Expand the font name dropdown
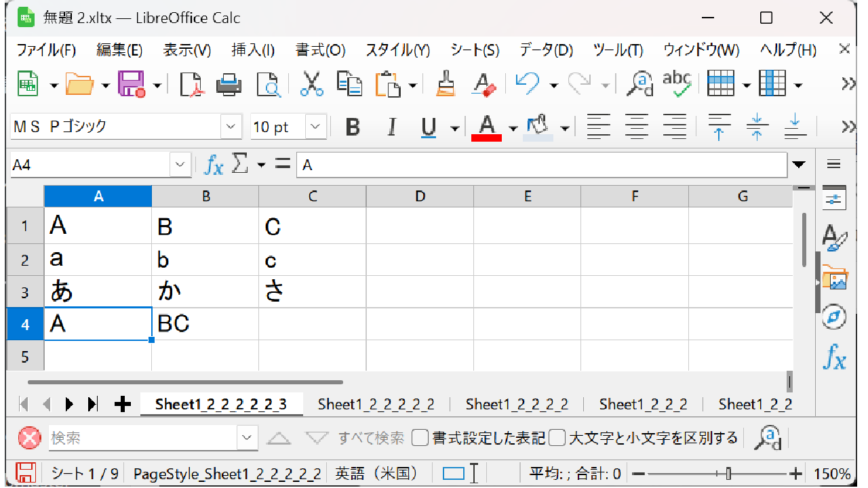 click(x=231, y=127)
